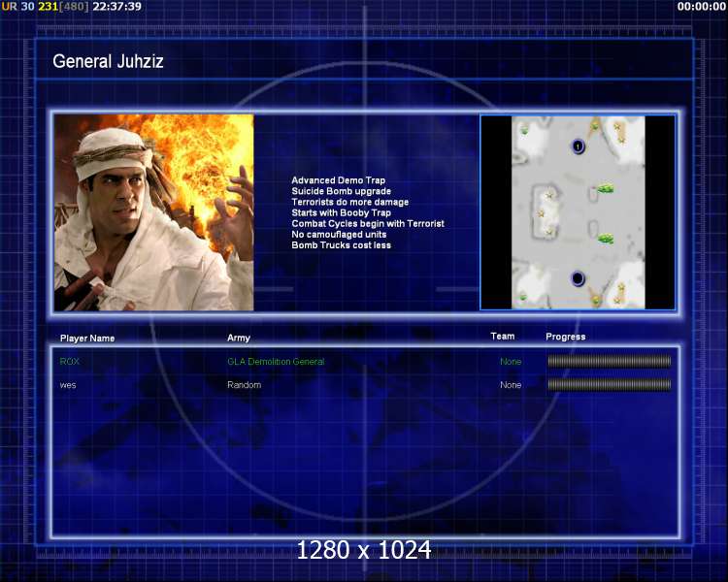Click the 'Progress' column header
Viewport: 728px width, 582px height.
[566, 337]
